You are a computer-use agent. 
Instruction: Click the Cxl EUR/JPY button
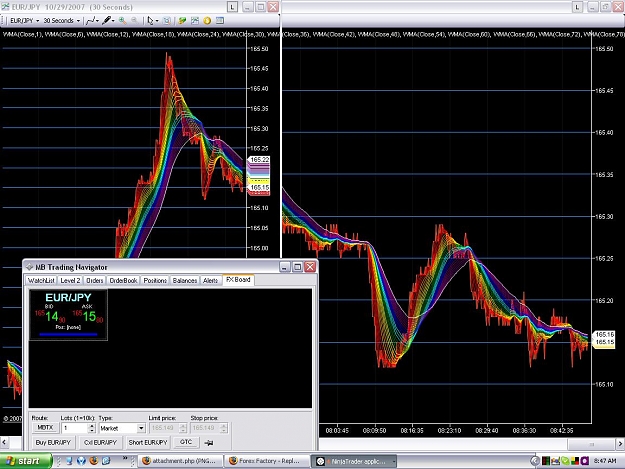pyautogui.click(x=100, y=442)
